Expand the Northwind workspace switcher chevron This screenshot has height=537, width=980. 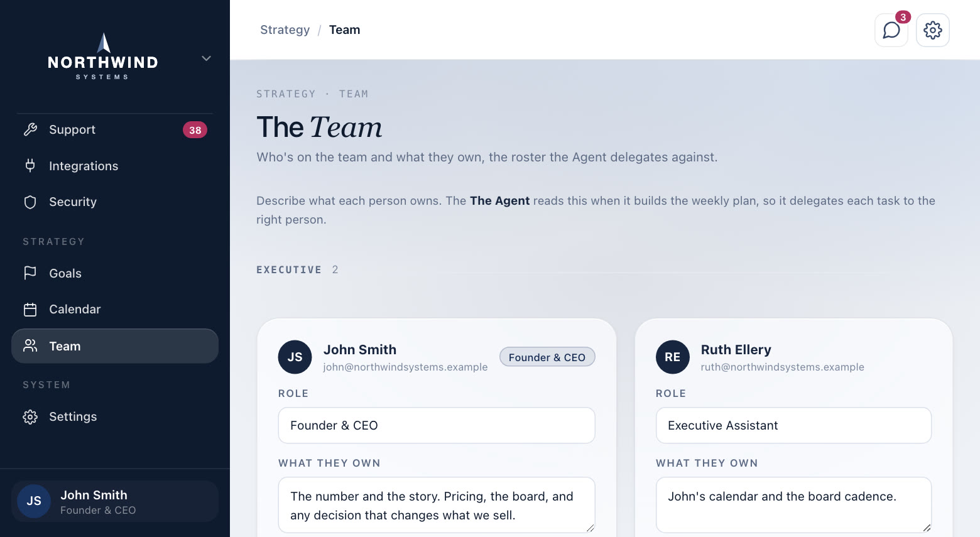[x=206, y=58]
